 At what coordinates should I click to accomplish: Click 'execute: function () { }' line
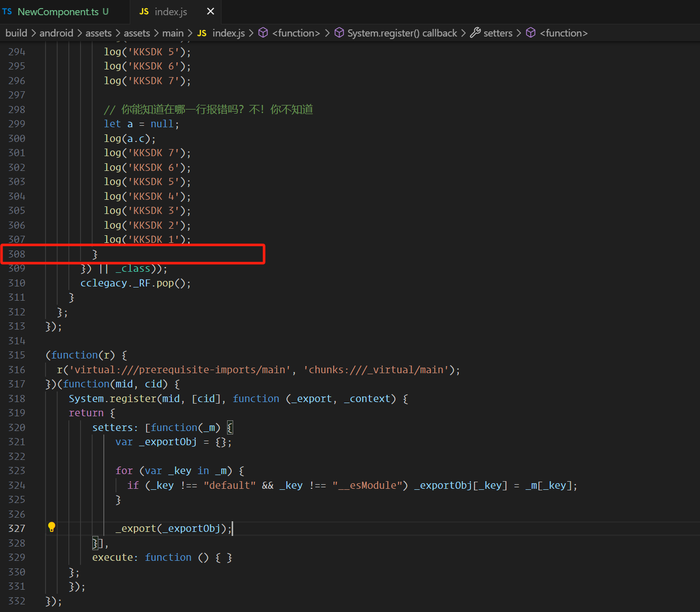click(162, 557)
